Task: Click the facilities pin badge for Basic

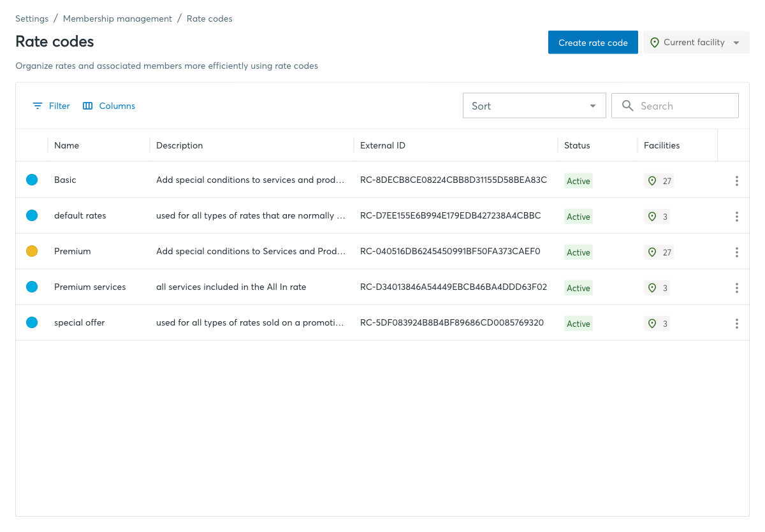Action: click(659, 181)
